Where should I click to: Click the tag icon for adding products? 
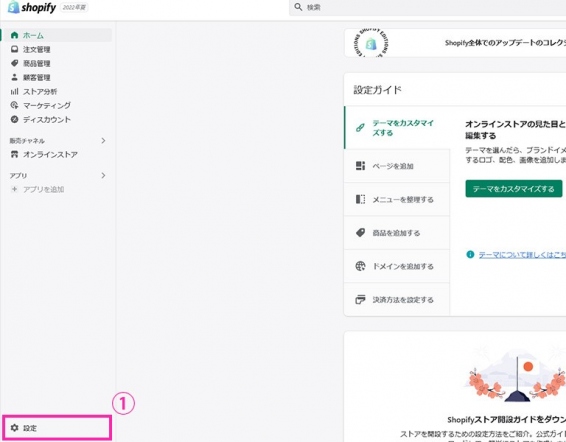click(360, 233)
